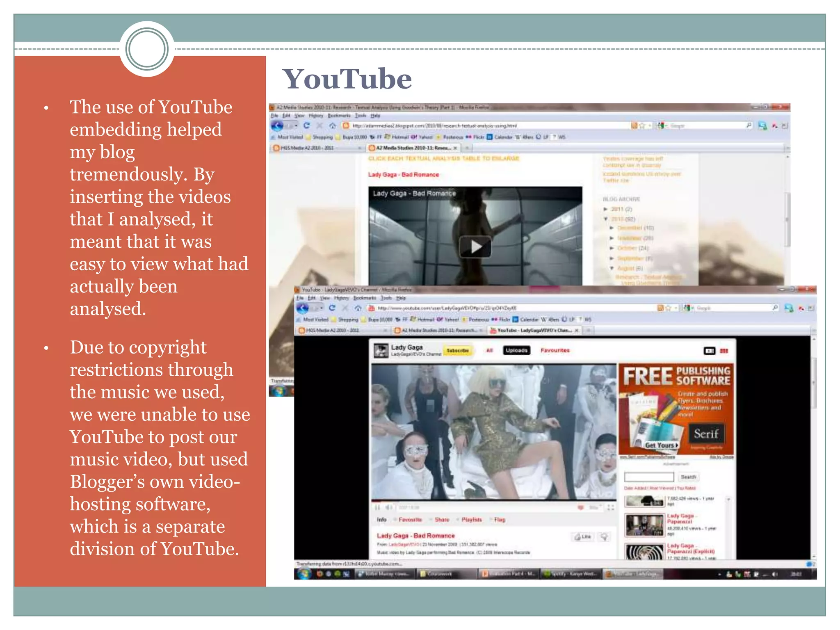Viewport: 840px width, 630px height.
Task: Click Back arrow in the YouTube Firefox window
Action: [x=303, y=308]
